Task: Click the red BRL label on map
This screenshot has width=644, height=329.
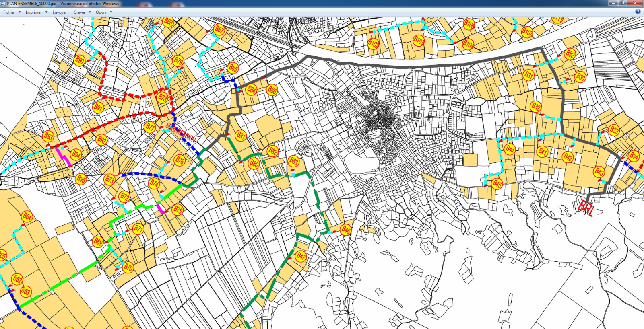Action: coord(586,208)
